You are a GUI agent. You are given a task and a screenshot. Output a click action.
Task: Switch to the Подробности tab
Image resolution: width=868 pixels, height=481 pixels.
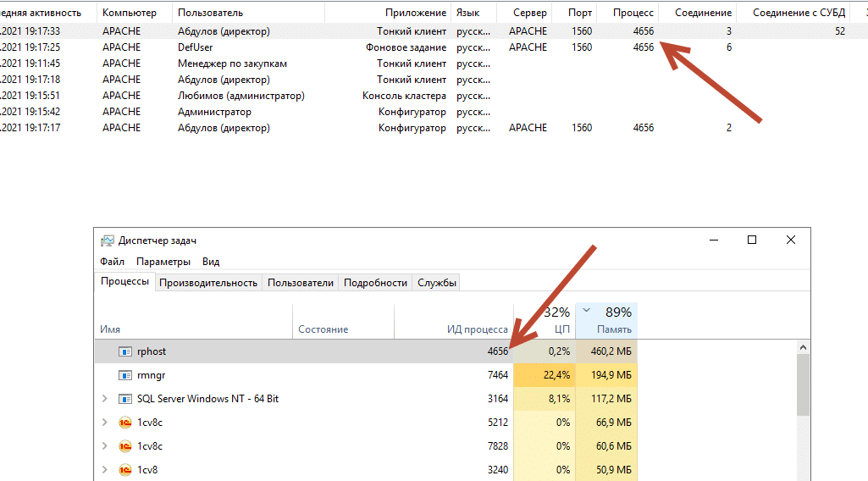click(x=375, y=283)
